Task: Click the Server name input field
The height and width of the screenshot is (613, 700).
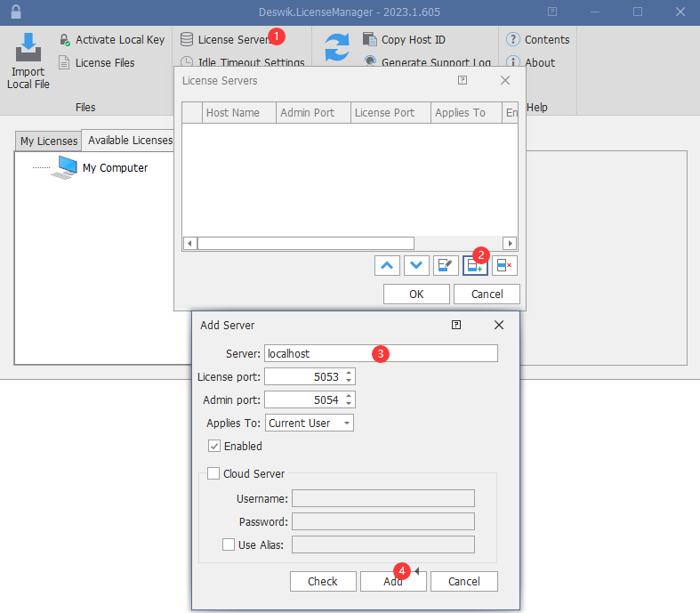Action: 381,353
